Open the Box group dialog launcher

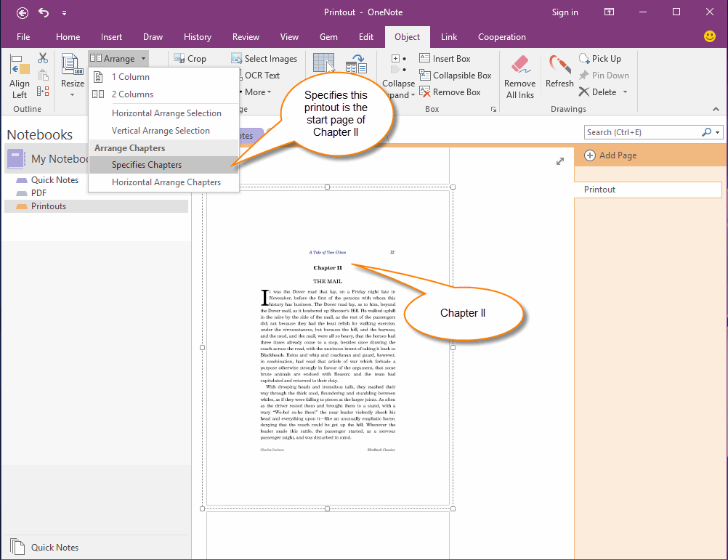pyautogui.click(x=493, y=110)
